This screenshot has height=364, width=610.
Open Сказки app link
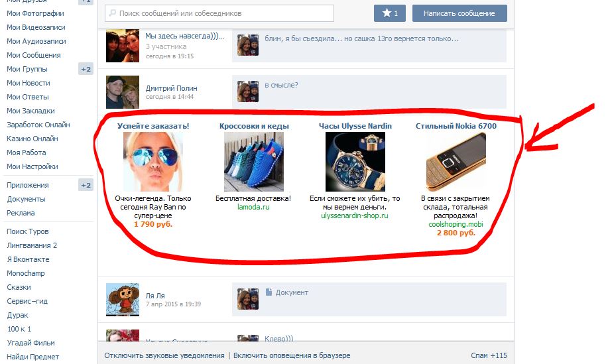tap(19, 287)
